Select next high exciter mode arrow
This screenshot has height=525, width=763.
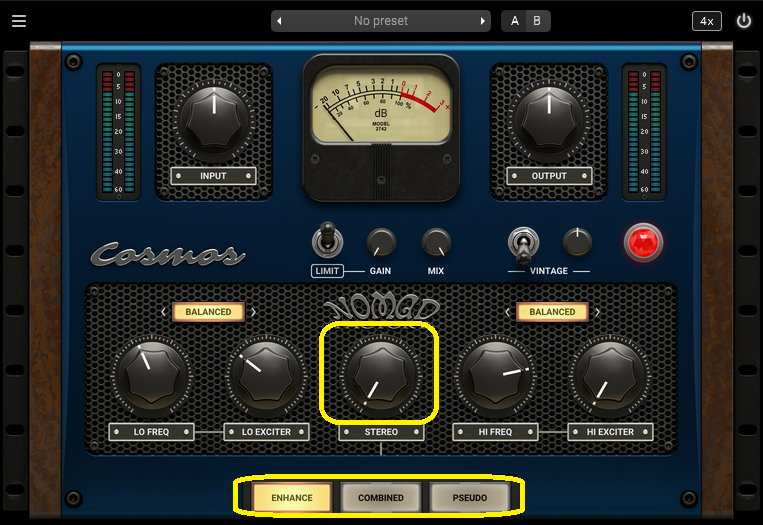598,312
